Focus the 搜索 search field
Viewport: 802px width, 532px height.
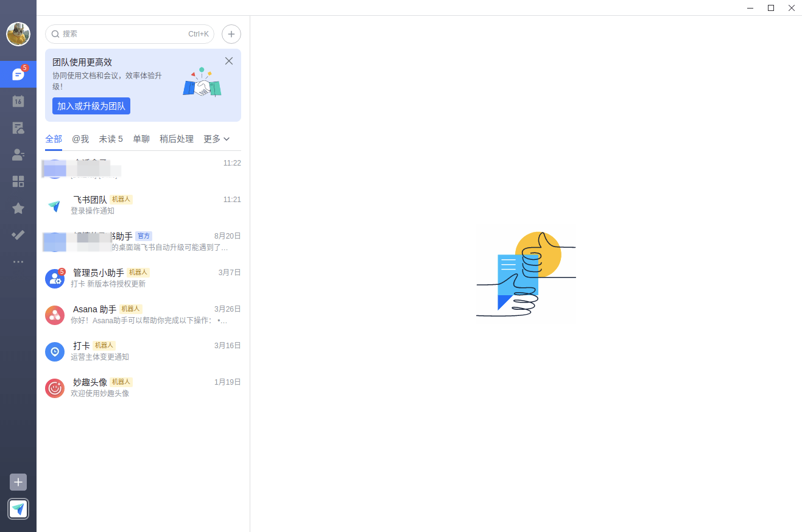130,34
